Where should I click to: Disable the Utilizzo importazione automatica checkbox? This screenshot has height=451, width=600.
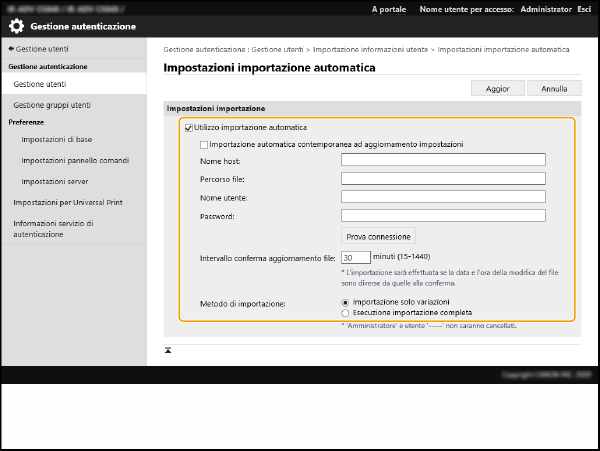(188, 128)
